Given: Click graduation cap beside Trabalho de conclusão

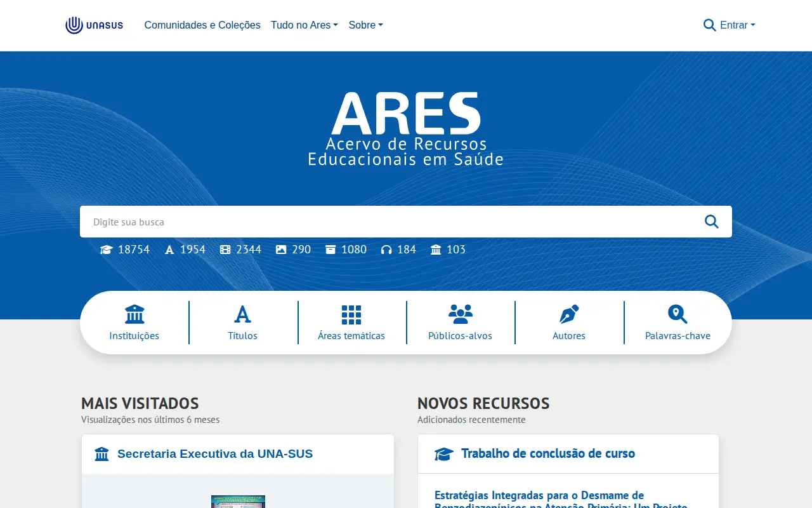Looking at the screenshot, I should [x=444, y=454].
